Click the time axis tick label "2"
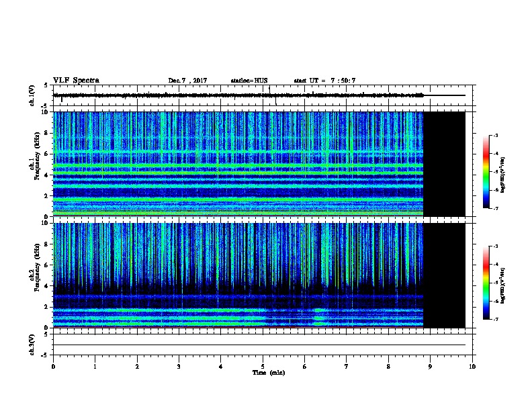Image resolution: width=532 pixels, height=411 pixels. coord(137,366)
